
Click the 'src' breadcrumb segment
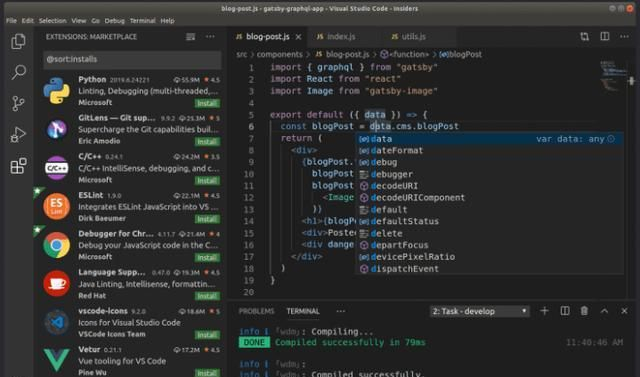pyautogui.click(x=242, y=54)
